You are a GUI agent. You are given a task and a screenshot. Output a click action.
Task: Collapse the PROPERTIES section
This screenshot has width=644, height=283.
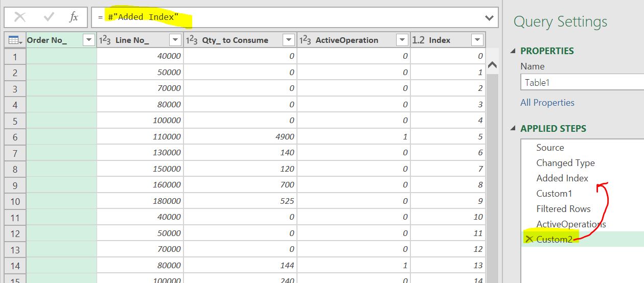point(513,51)
